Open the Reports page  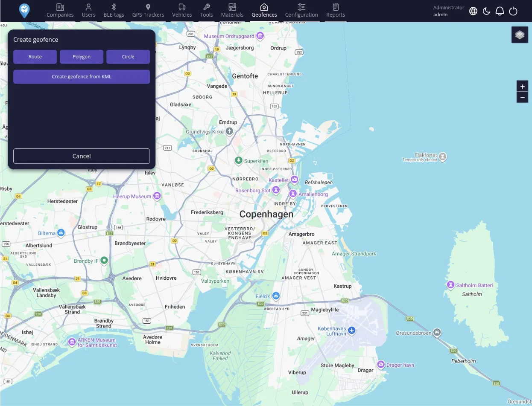[336, 11]
